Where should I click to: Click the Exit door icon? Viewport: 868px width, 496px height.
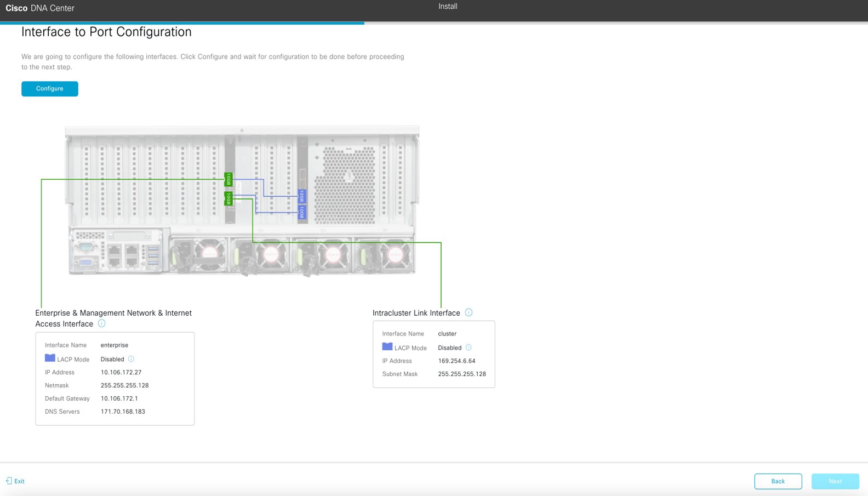coord(9,481)
